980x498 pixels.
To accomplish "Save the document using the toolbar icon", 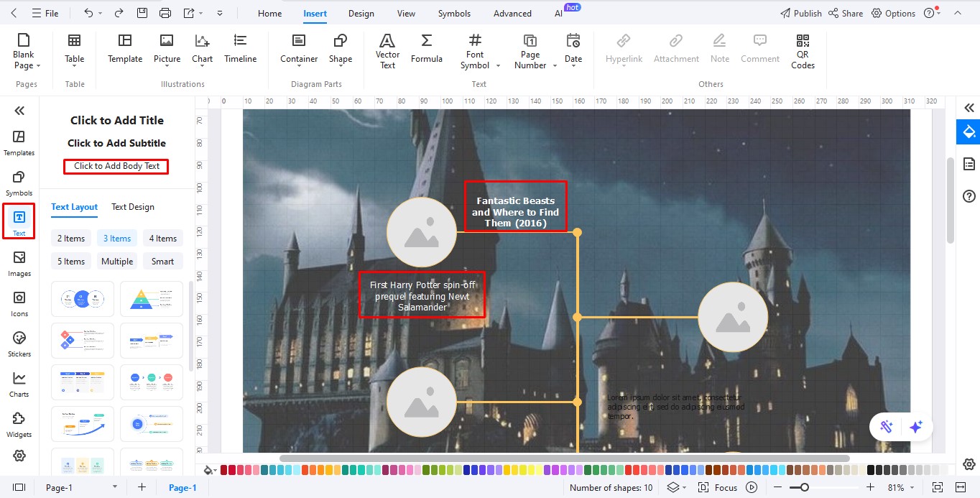I will [x=142, y=13].
